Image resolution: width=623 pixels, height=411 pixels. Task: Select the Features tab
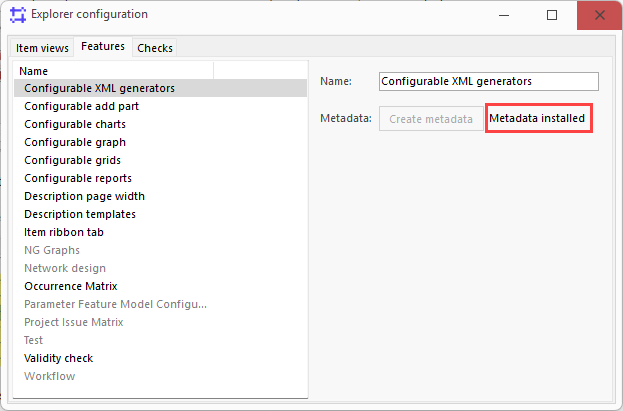point(103,47)
